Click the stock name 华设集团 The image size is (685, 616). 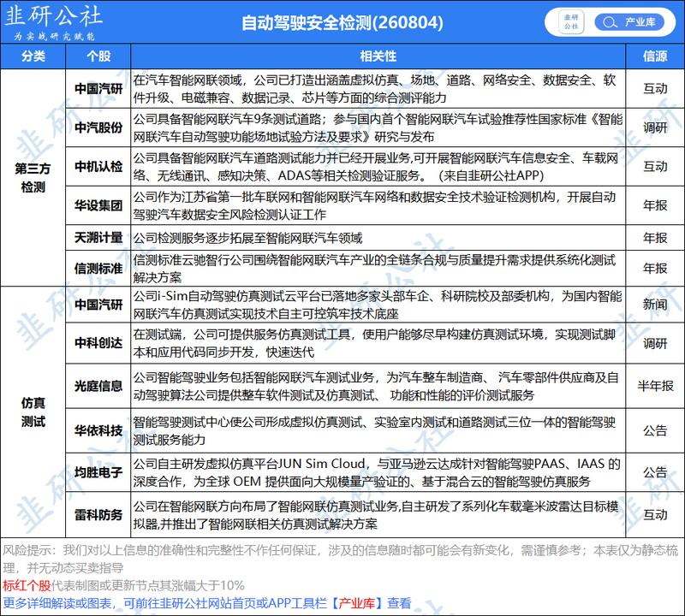tap(98, 205)
